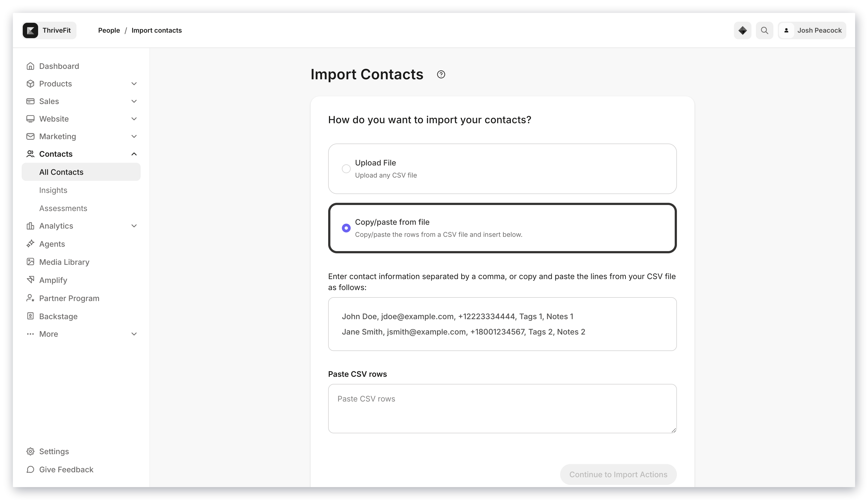
Task: Click the Amplify icon
Action: click(30, 280)
